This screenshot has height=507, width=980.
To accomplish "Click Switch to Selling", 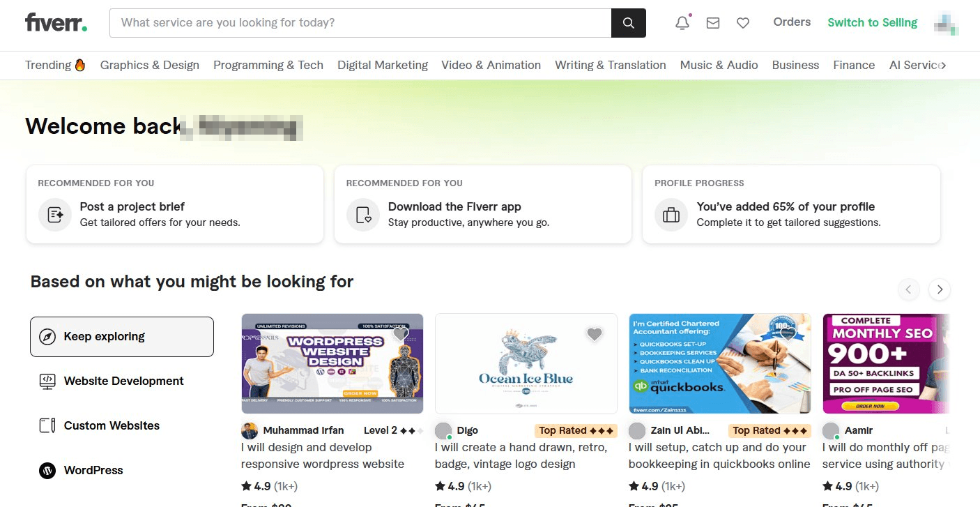I will click(872, 22).
